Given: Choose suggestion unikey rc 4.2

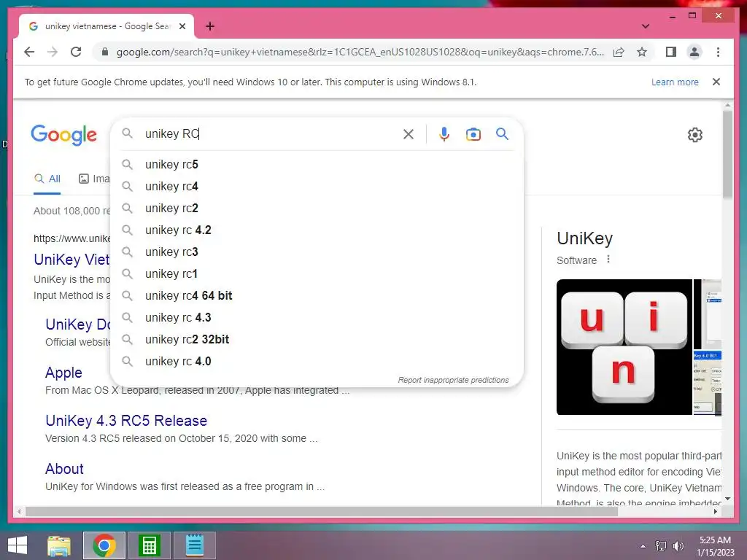Looking at the screenshot, I should click(x=317, y=230).
